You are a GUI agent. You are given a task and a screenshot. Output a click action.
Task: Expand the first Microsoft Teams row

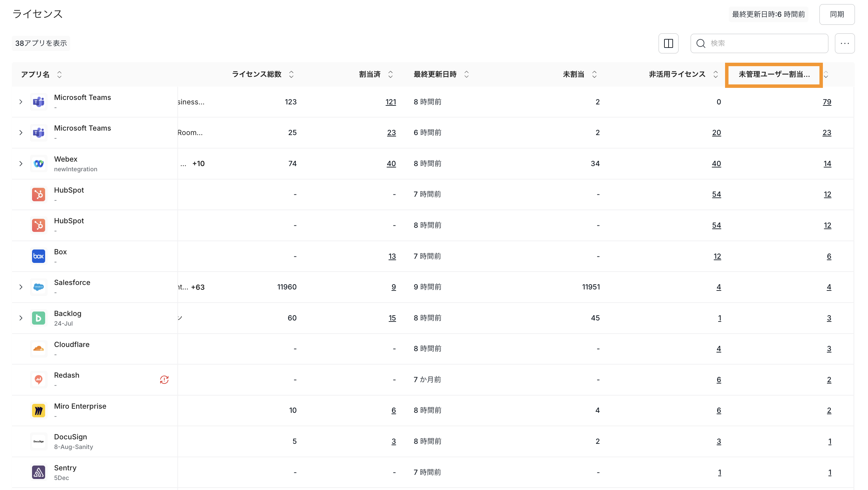click(x=21, y=101)
